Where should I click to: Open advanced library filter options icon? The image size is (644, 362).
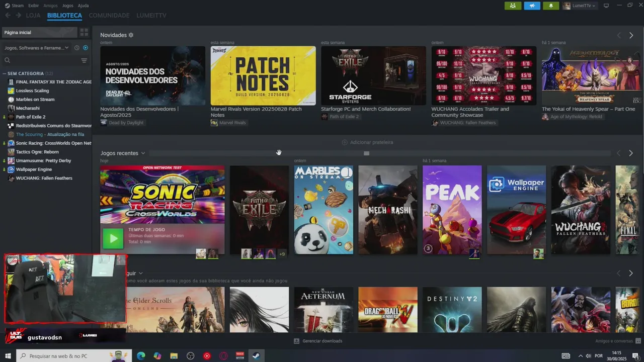pyautogui.click(x=84, y=60)
